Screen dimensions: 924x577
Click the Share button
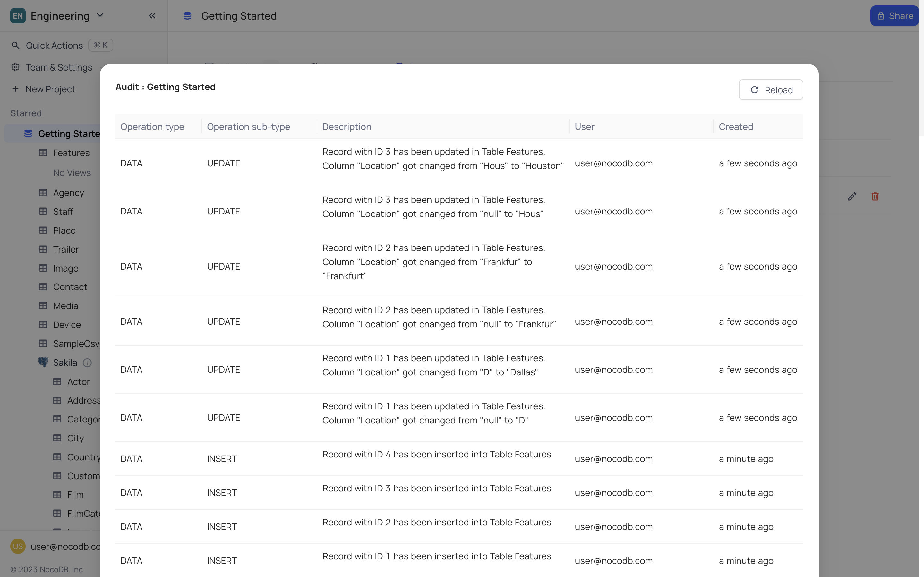click(x=894, y=16)
